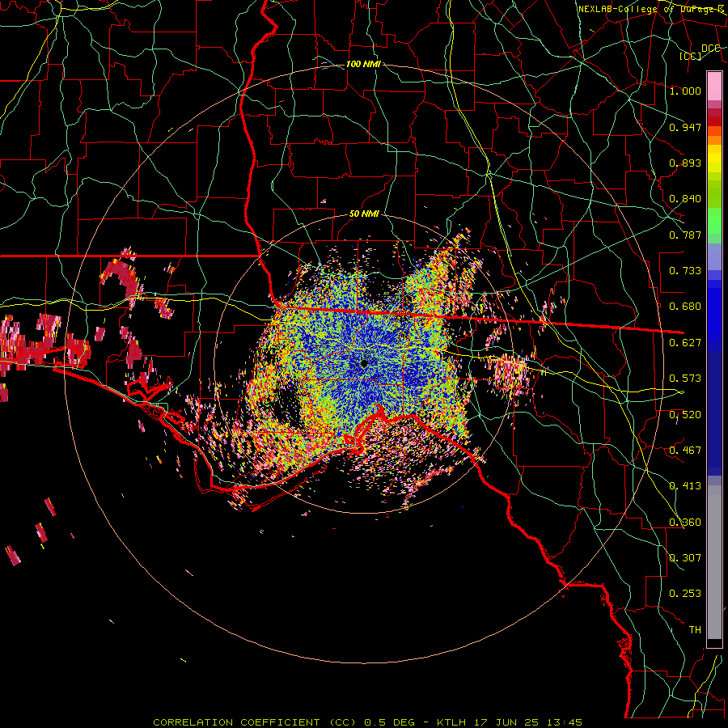The width and height of the screenshot is (728, 728).
Task: Click the 0.413 scale value
Action: coord(685,486)
